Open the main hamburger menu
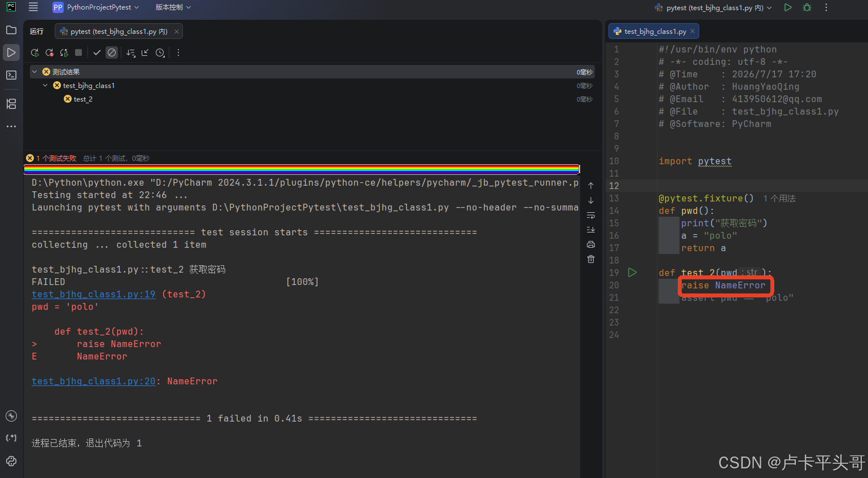The width and height of the screenshot is (868, 478). [33, 7]
